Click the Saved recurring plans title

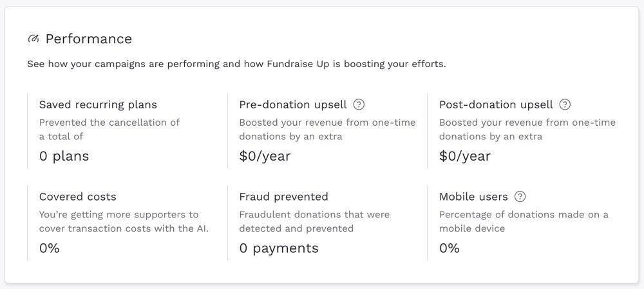(98, 105)
